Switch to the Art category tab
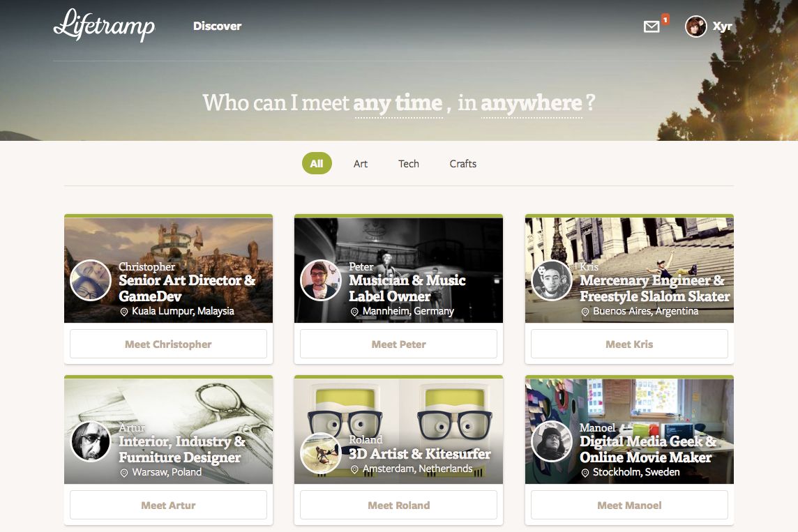 pyautogui.click(x=361, y=164)
